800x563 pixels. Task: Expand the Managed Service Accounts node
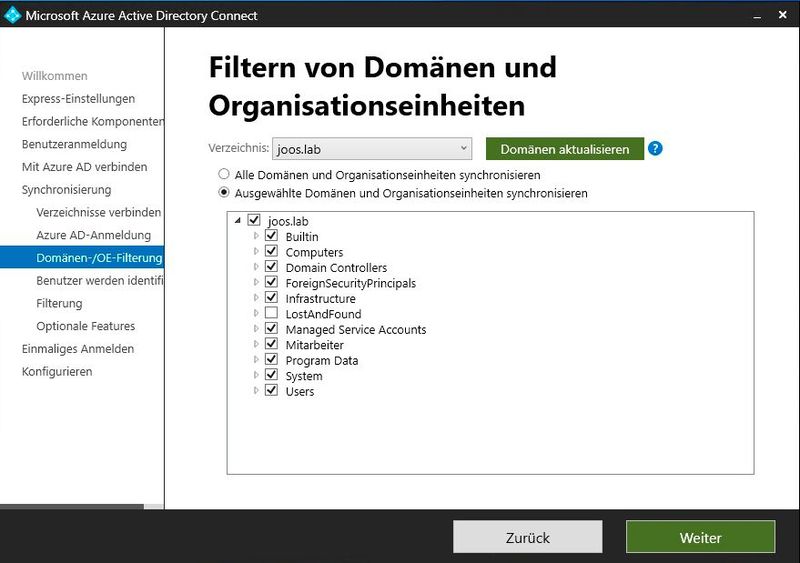click(256, 328)
